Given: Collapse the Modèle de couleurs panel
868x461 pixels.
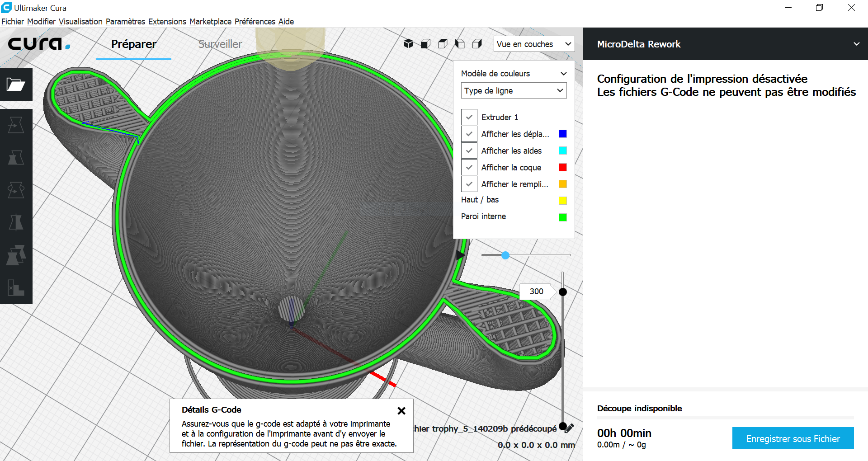Looking at the screenshot, I should pyautogui.click(x=564, y=74).
